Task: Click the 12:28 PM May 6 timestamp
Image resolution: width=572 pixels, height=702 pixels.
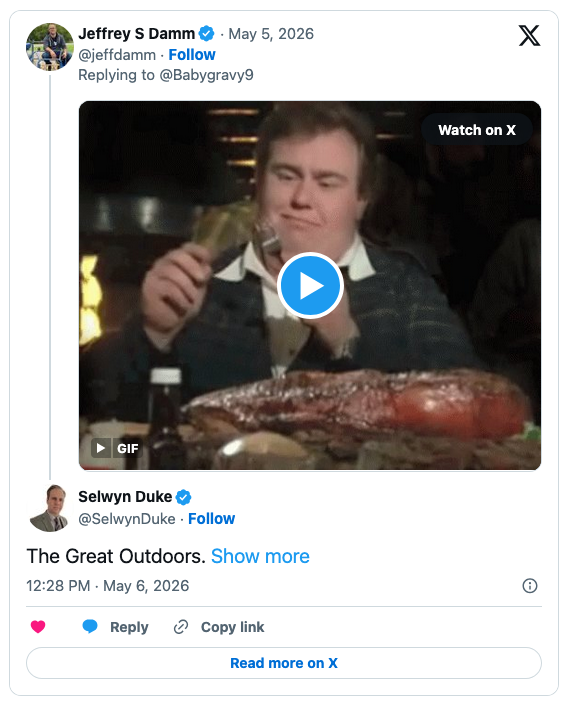Action: coord(107,586)
